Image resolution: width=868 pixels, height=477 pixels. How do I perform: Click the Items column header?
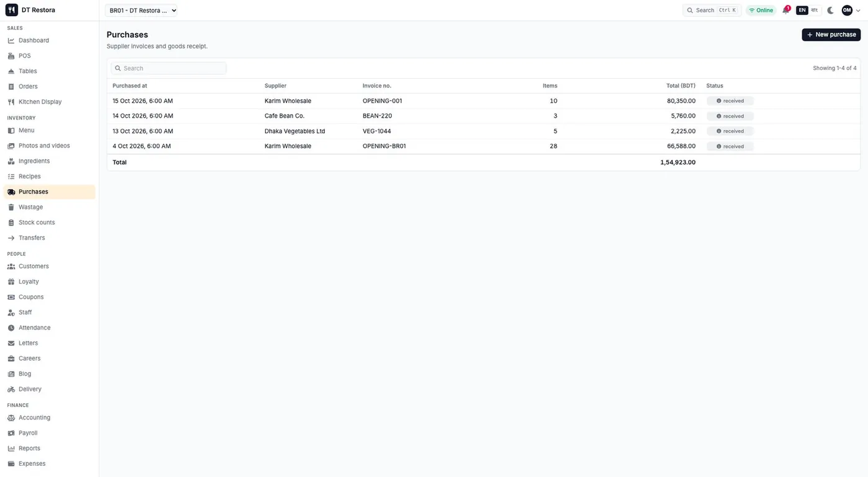point(550,85)
